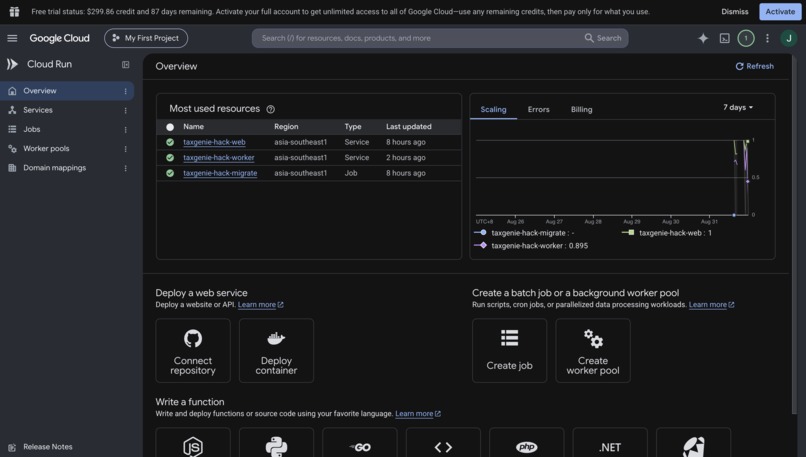This screenshot has height=457, width=806.
Task: Dismiss the free trial banner
Action: pos(735,11)
